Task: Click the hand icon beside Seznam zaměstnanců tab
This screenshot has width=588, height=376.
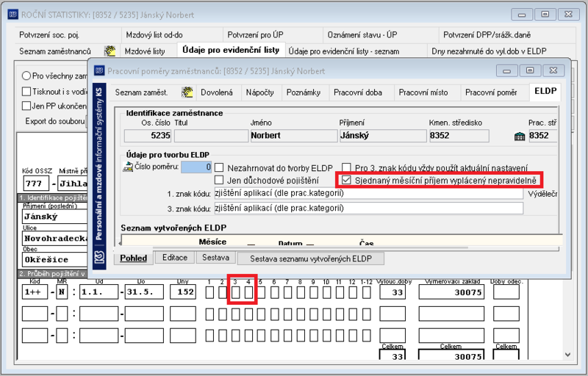Action: pyautogui.click(x=110, y=51)
